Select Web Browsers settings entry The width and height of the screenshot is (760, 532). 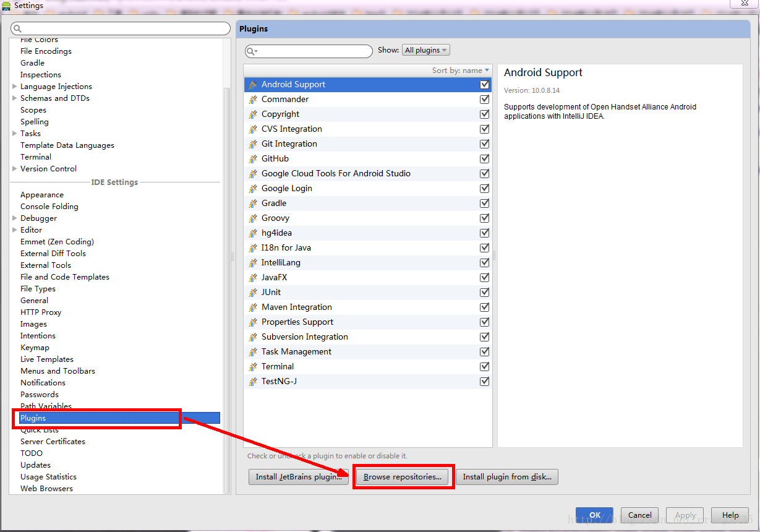(46, 489)
